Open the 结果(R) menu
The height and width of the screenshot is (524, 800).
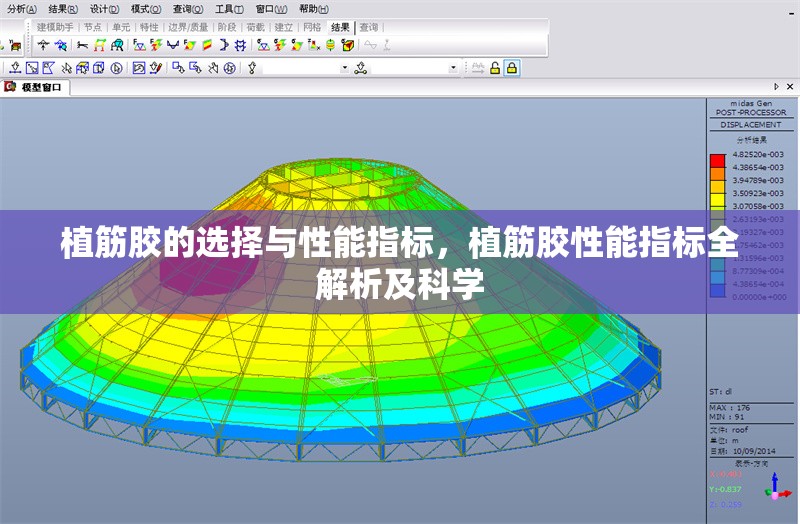62,8
